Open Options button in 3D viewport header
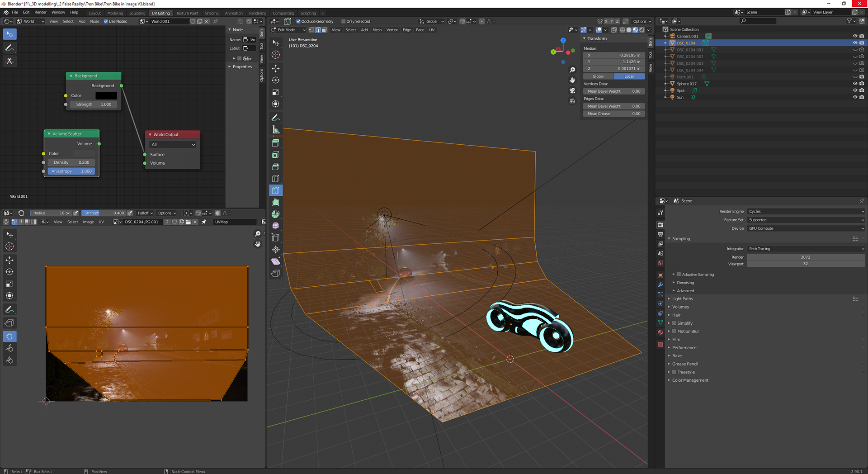Screen dimensions: 868x474 pyautogui.click(x=642, y=21)
